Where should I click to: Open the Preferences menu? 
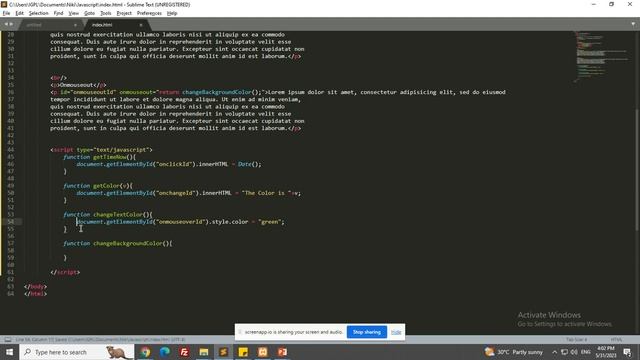click(x=149, y=13)
